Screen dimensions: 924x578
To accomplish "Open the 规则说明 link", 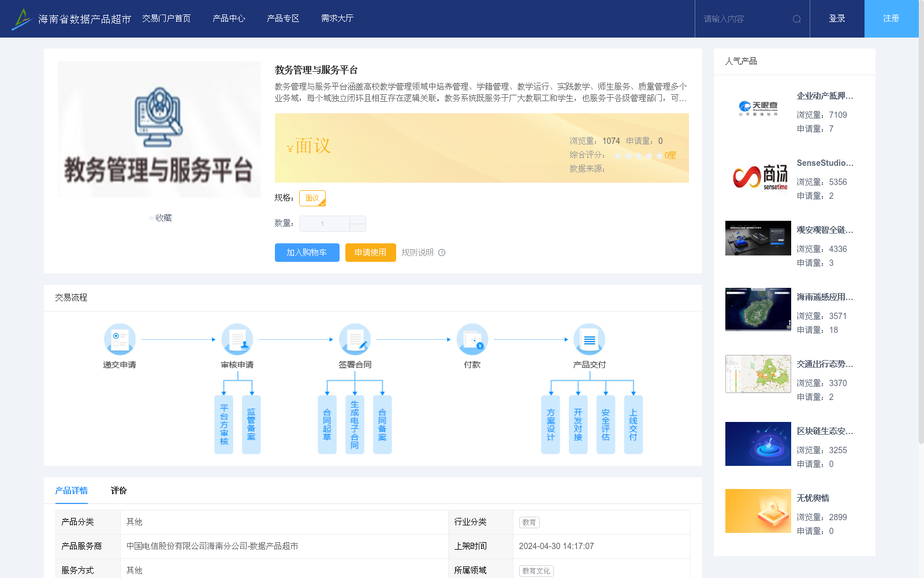I will click(x=418, y=253).
